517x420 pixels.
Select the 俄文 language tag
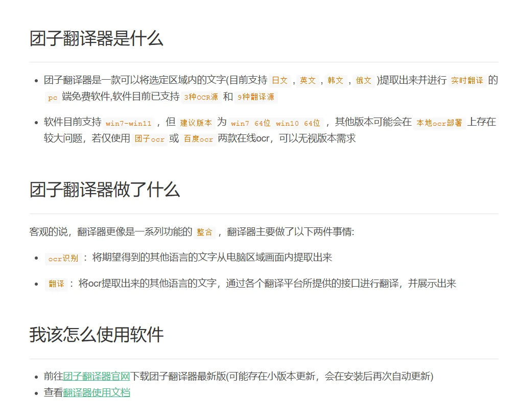(363, 80)
